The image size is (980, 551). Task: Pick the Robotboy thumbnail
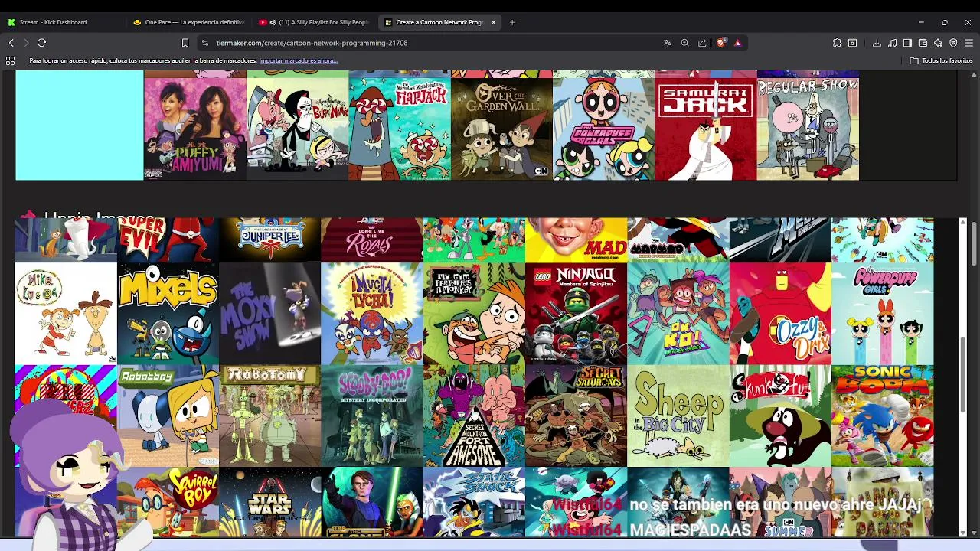coord(168,416)
